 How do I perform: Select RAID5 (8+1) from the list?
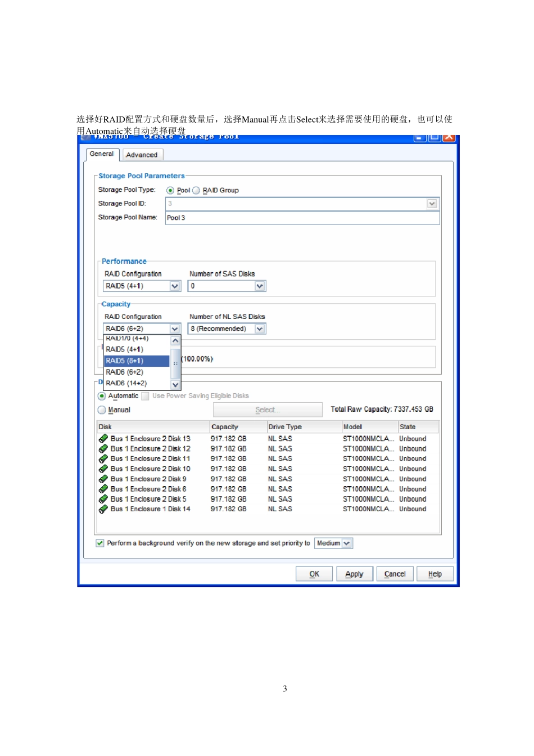click(x=137, y=361)
